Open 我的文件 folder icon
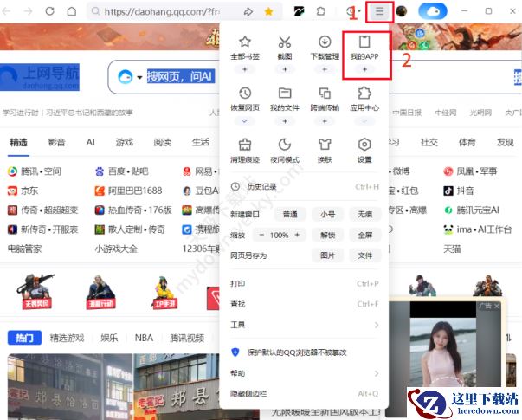Viewport: 522px width, 420px height. [285, 94]
